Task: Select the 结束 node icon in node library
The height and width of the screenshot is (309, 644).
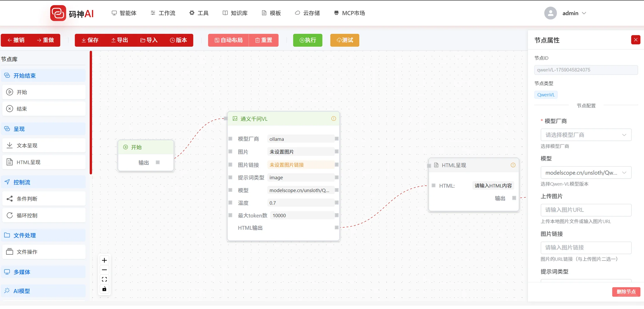Action: [x=10, y=109]
